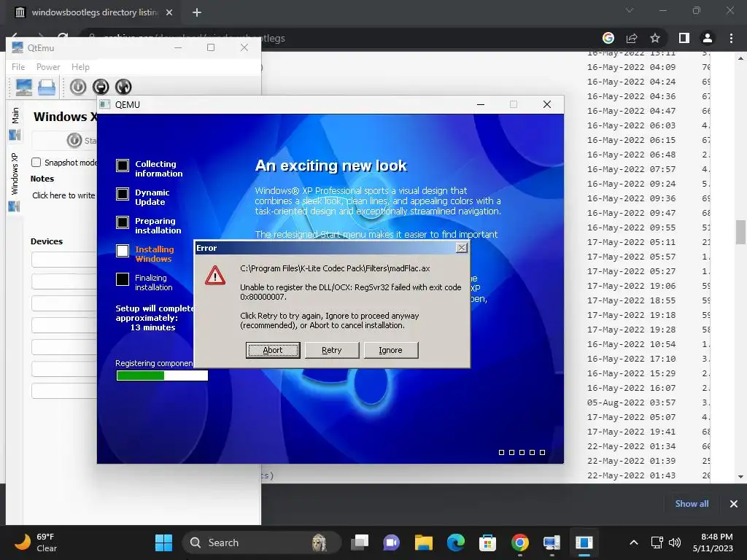Screen dimensions: 747x560
Task: Switch to Chrome in the taskbar
Action: coord(519,542)
